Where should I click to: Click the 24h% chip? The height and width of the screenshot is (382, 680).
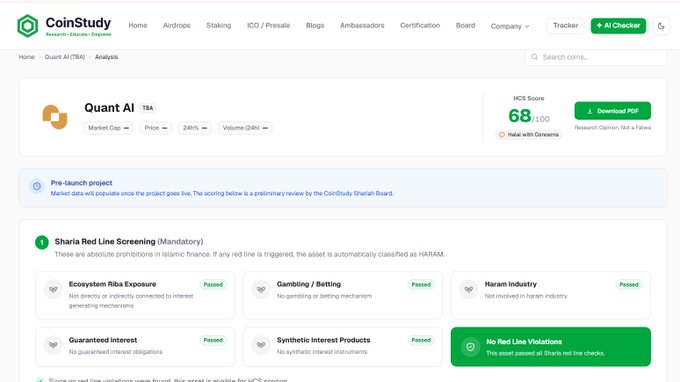tap(195, 128)
